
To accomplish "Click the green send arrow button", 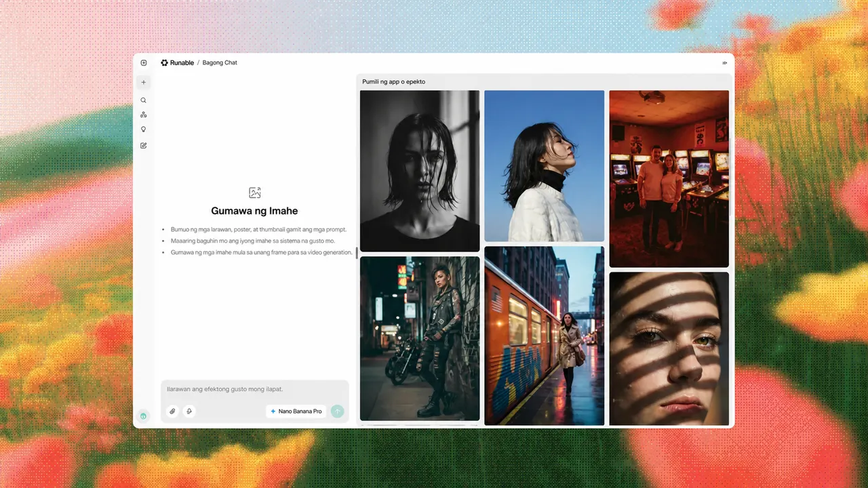I will click(337, 411).
